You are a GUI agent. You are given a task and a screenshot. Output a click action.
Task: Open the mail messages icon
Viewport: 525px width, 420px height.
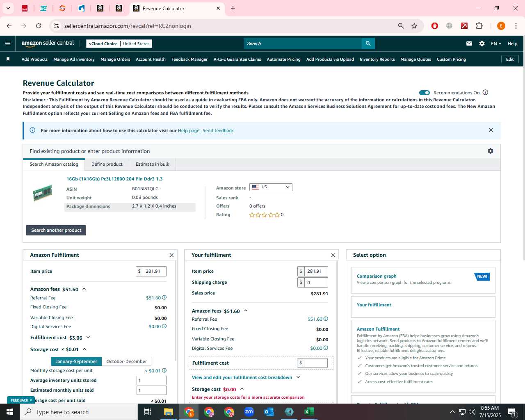point(469,43)
